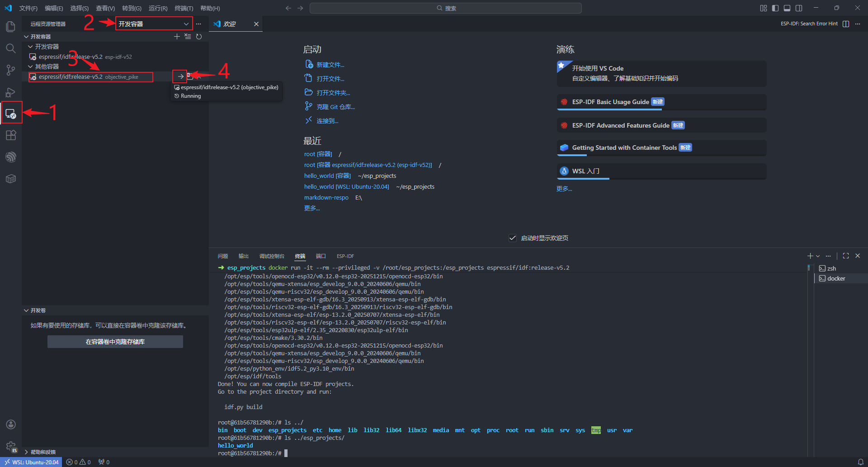The image size is (868, 467).
Task: Toggle the primary side bar visibility
Action: tap(775, 8)
